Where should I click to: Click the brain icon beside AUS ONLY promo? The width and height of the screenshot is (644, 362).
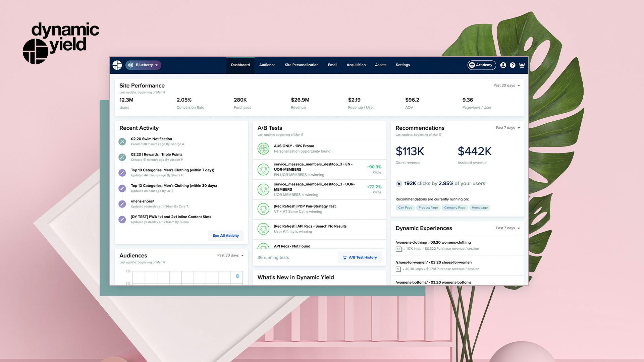(x=264, y=148)
